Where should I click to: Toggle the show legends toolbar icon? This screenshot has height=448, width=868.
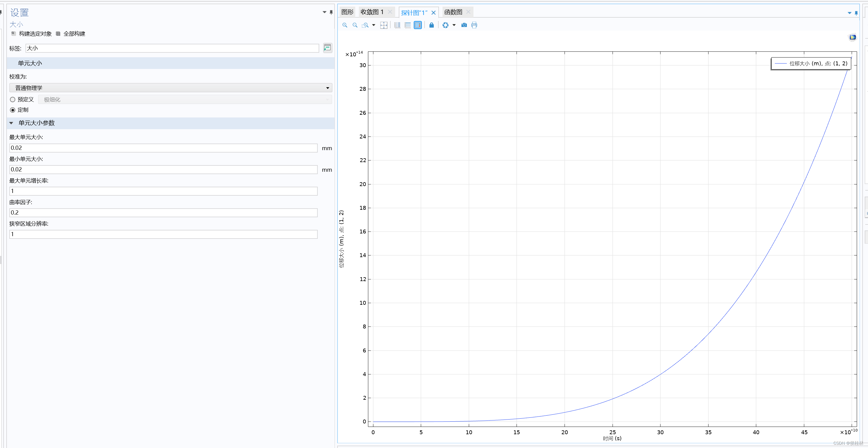417,25
